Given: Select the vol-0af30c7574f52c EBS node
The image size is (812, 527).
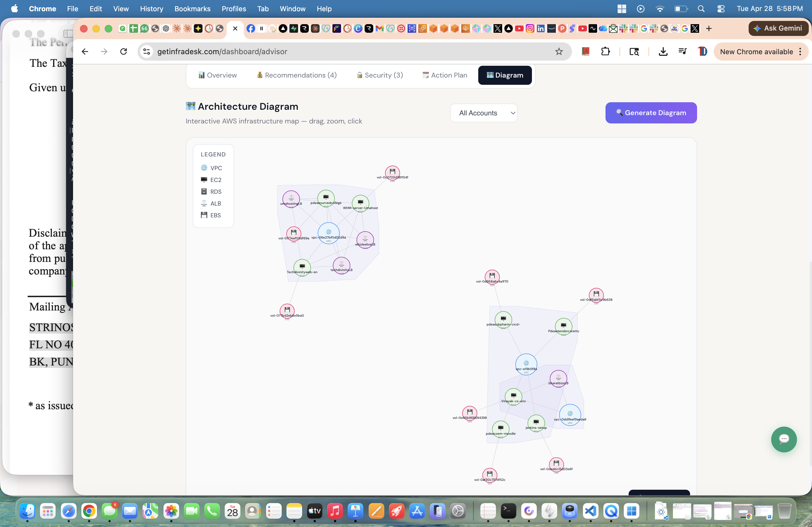Looking at the screenshot, I should click(x=490, y=475).
